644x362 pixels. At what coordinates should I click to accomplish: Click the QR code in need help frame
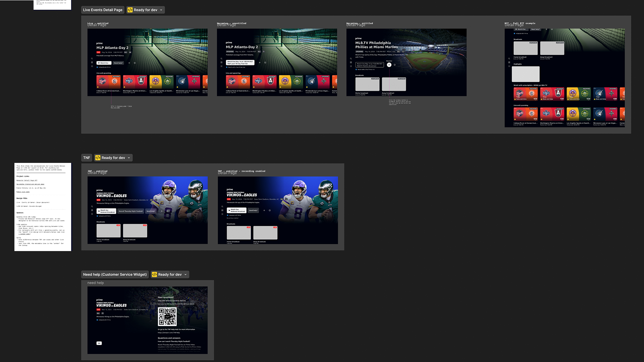(167, 317)
